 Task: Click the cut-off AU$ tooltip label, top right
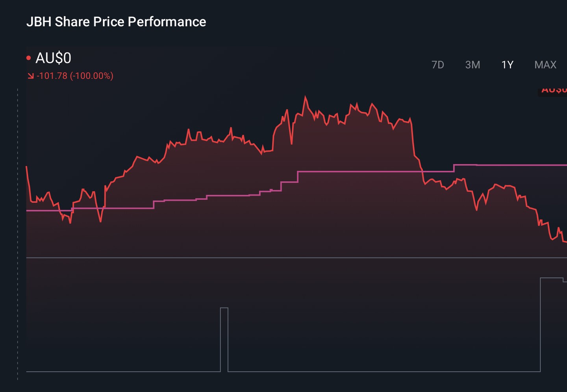pyautogui.click(x=553, y=91)
